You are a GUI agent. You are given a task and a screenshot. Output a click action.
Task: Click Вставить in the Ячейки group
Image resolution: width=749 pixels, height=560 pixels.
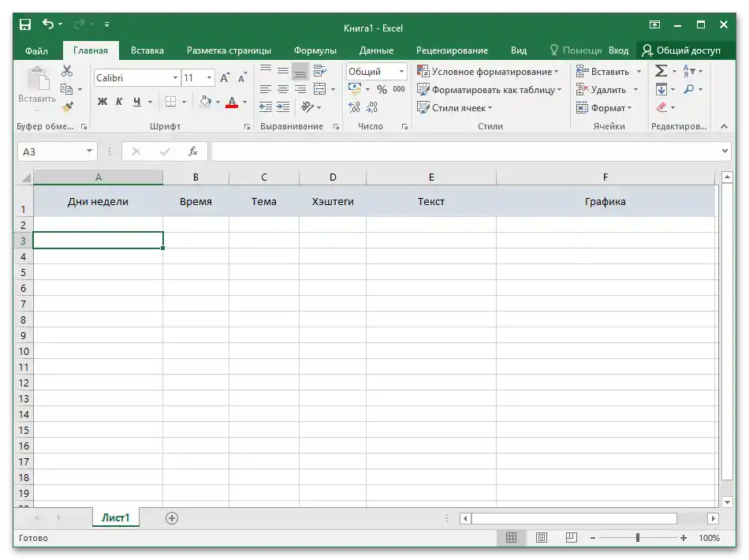(603, 71)
